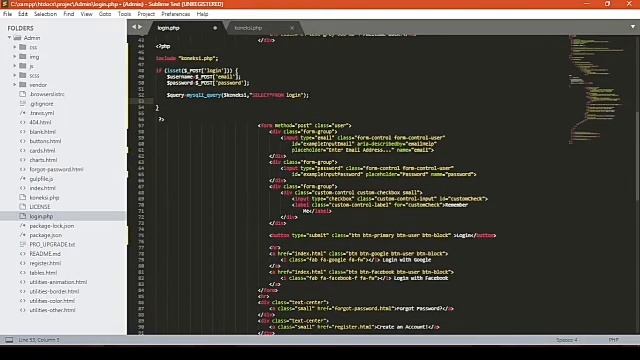This screenshot has width=640, height=360.
Task: Open the File menu
Action: coord(7,14)
